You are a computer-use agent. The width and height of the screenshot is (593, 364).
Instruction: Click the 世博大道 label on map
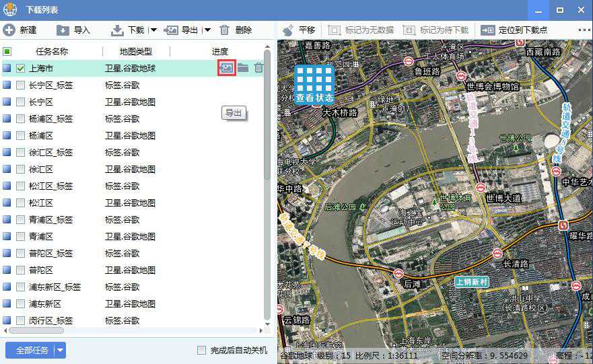click(x=503, y=198)
